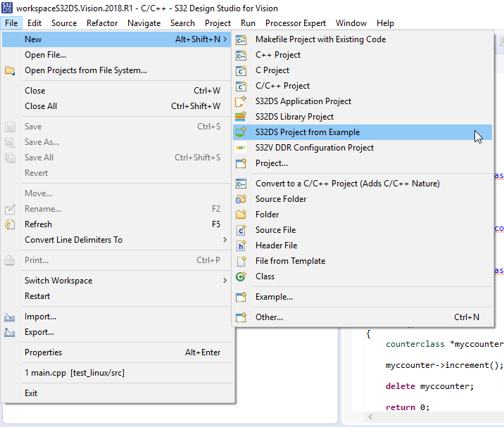Open the Edit menu
Image resolution: width=504 pixels, height=427 pixels.
coord(34,23)
